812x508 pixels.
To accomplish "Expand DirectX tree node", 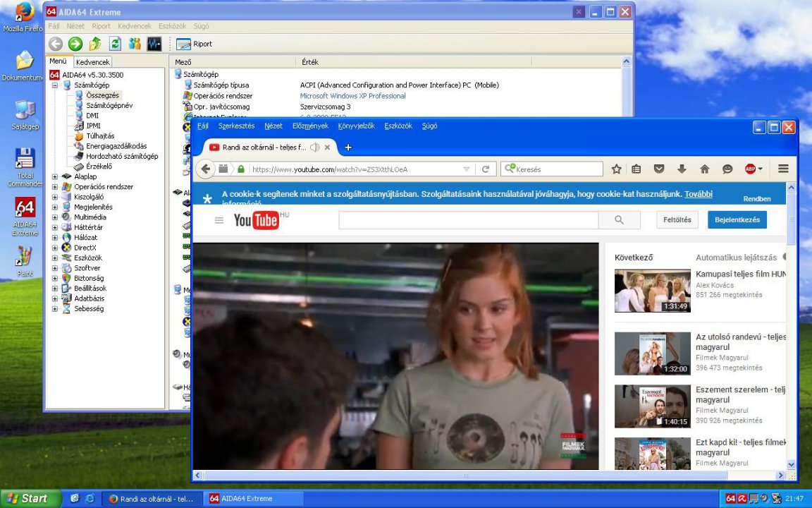I will (55, 248).
